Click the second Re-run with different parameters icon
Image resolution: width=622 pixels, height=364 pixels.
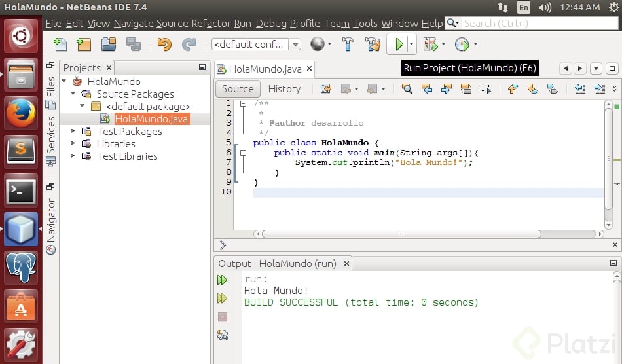coord(222,298)
